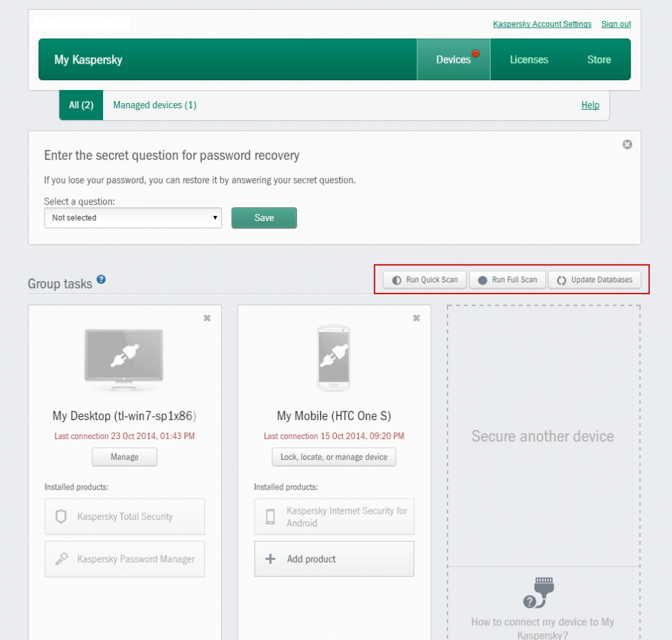Save the secret question

pos(264,218)
